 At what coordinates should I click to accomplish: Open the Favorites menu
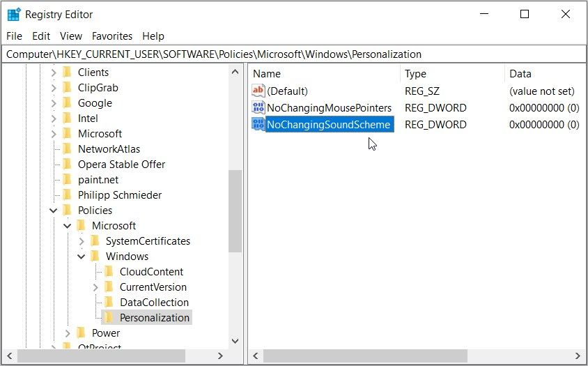(112, 36)
